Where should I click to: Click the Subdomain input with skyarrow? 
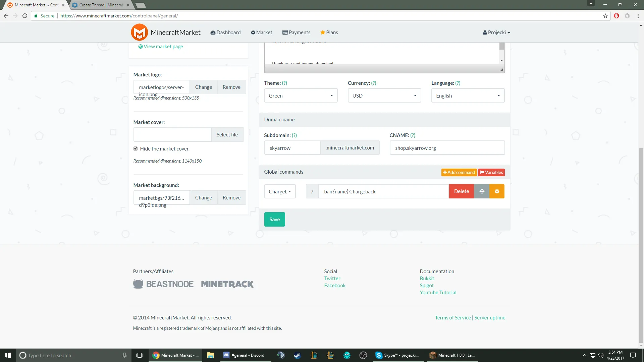pyautogui.click(x=292, y=148)
